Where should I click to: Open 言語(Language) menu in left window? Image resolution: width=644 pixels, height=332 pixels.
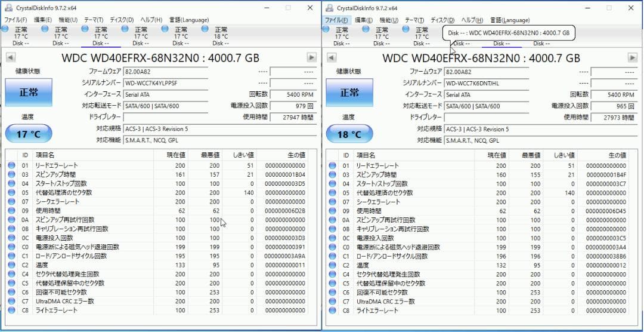[x=188, y=20]
